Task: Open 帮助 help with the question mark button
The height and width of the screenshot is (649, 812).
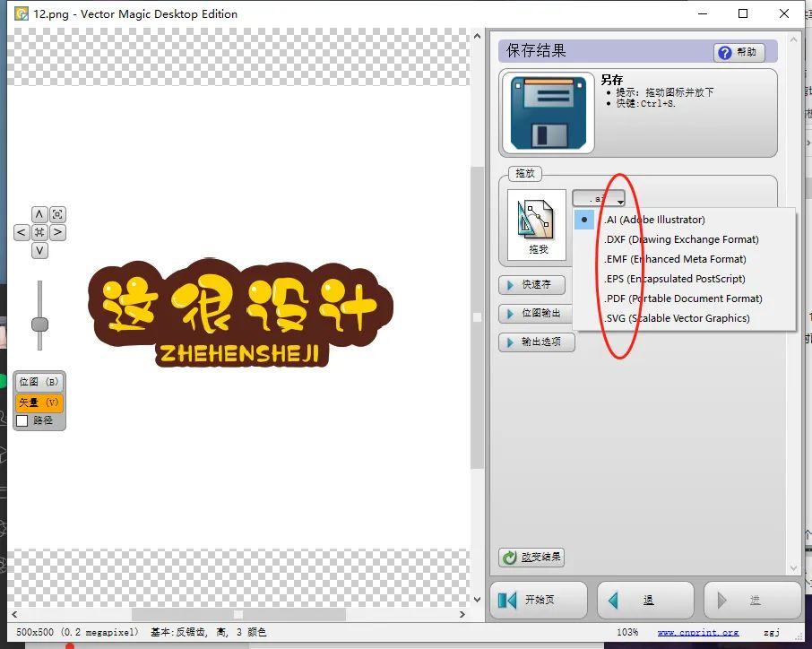Action: pos(739,53)
